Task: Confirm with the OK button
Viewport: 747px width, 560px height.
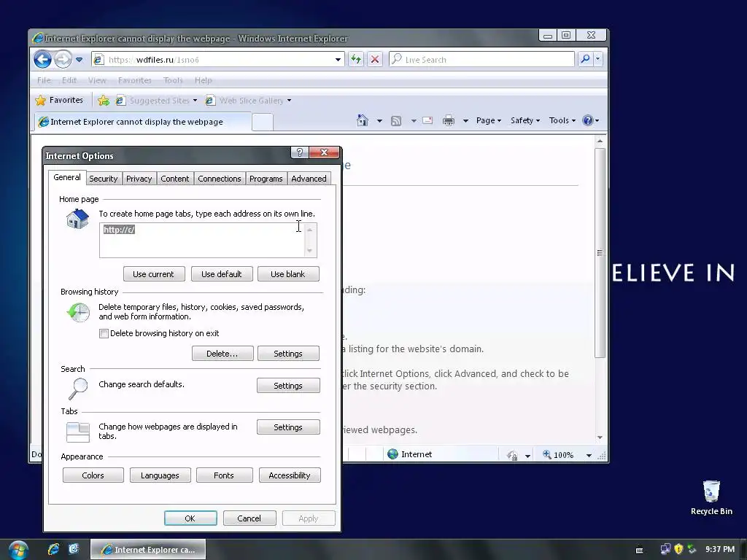Action: (190, 518)
